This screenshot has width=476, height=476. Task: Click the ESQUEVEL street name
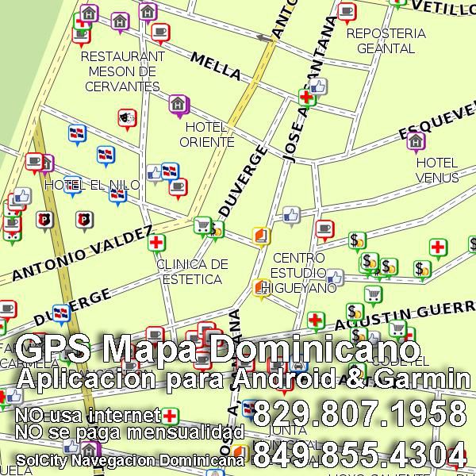437,122
